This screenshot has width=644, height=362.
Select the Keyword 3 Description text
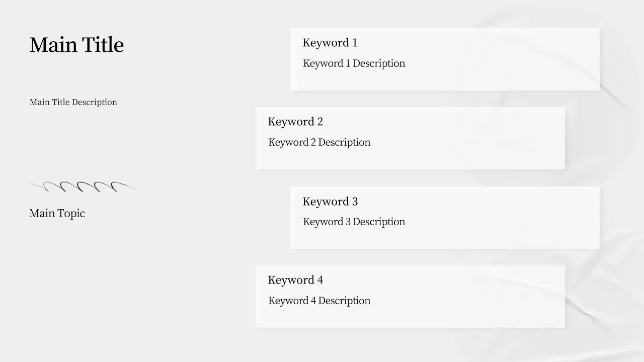pyautogui.click(x=354, y=222)
